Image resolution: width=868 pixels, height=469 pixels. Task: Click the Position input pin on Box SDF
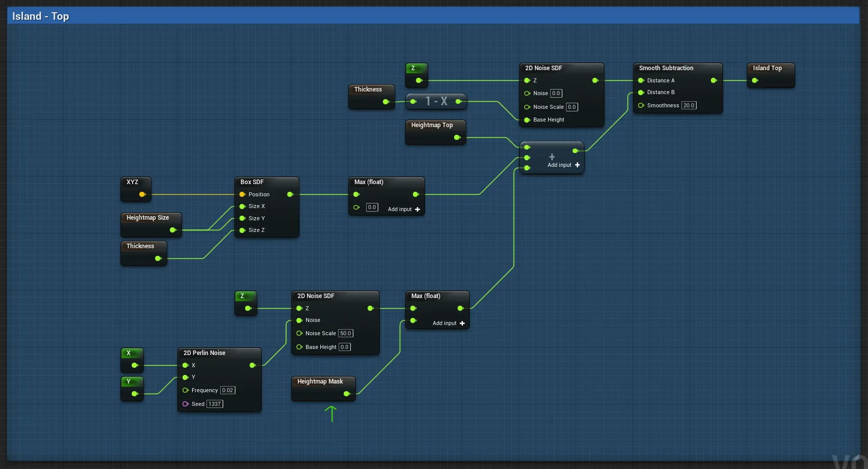point(243,194)
